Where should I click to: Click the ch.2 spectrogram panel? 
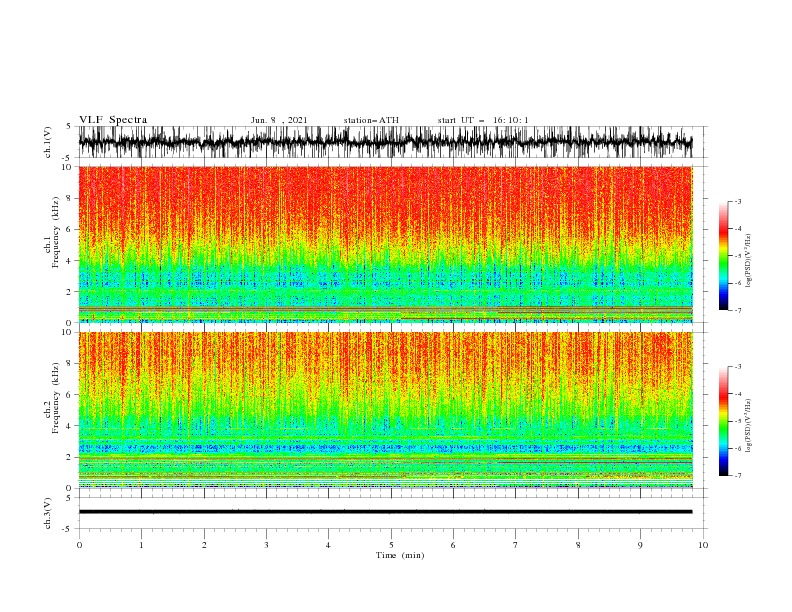(385, 410)
